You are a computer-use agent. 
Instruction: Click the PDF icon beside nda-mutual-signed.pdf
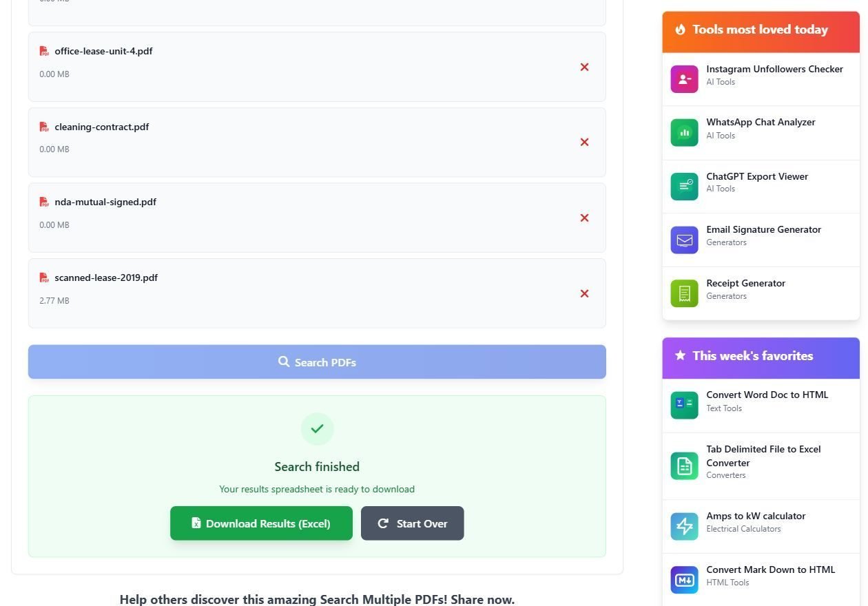tap(44, 202)
